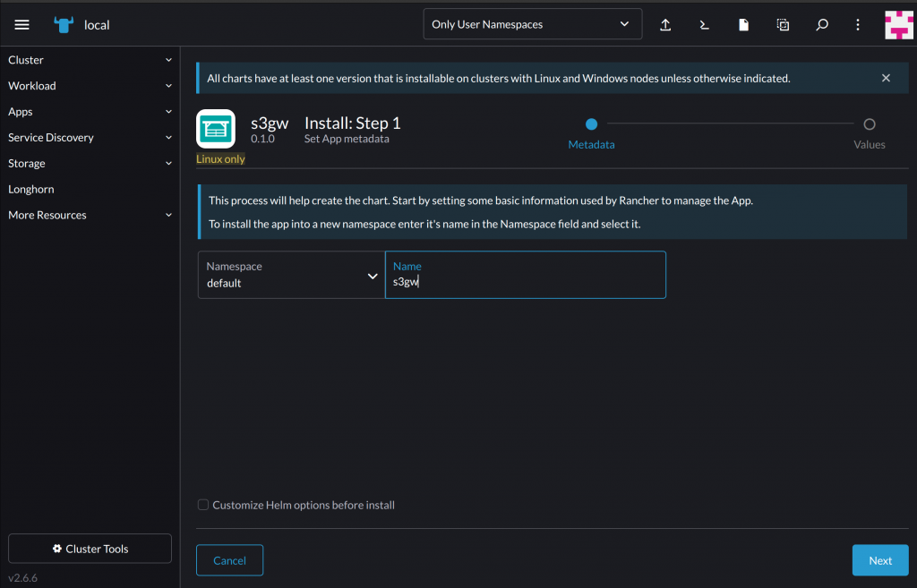Click the Rancher cow logo

(x=64, y=25)
